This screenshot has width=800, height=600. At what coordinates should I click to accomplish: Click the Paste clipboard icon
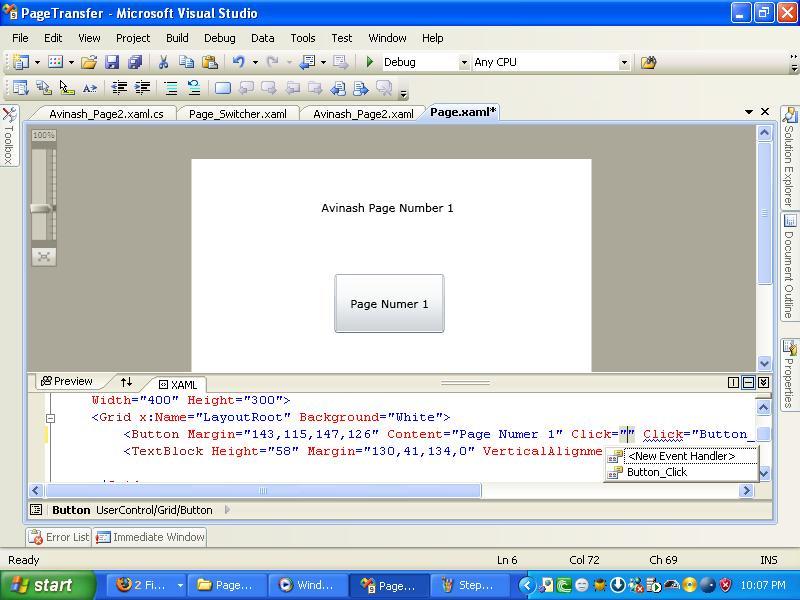tap(210, 62)
